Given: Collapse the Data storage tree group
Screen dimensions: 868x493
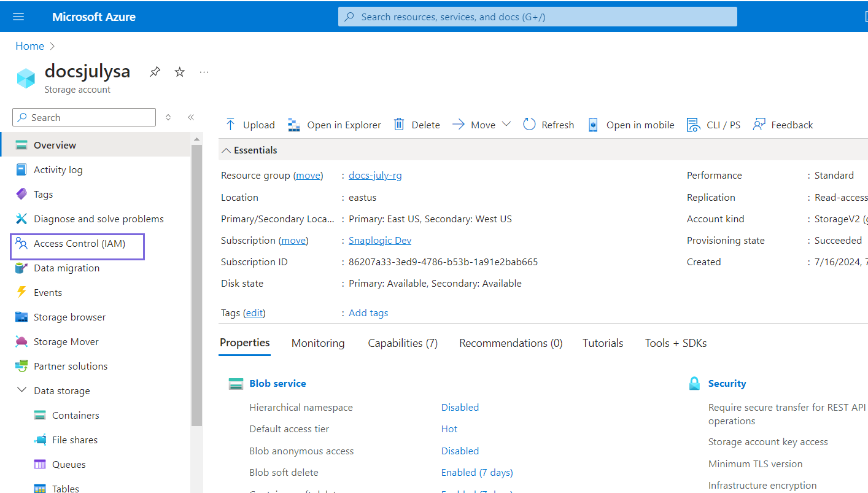Looking at the screenshot, I should (x=22, y=390).
